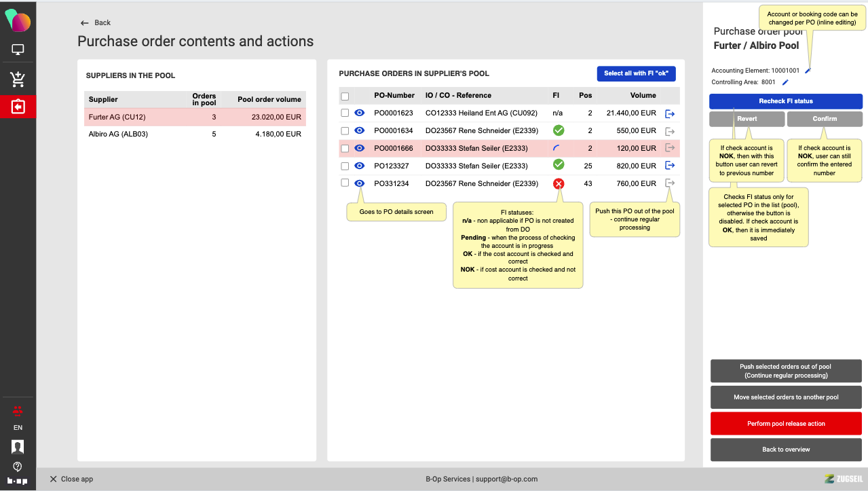Edit Accounting Element with pencil icon
Image resolution: width=868 pixels, height=491 pixels.
coord(808,71)
